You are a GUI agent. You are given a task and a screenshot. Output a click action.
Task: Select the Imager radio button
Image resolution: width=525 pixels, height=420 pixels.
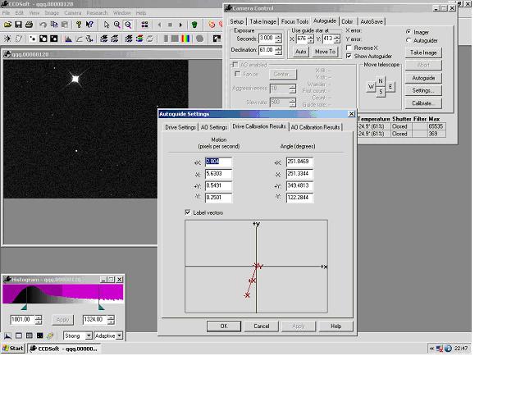pos(409,32)
